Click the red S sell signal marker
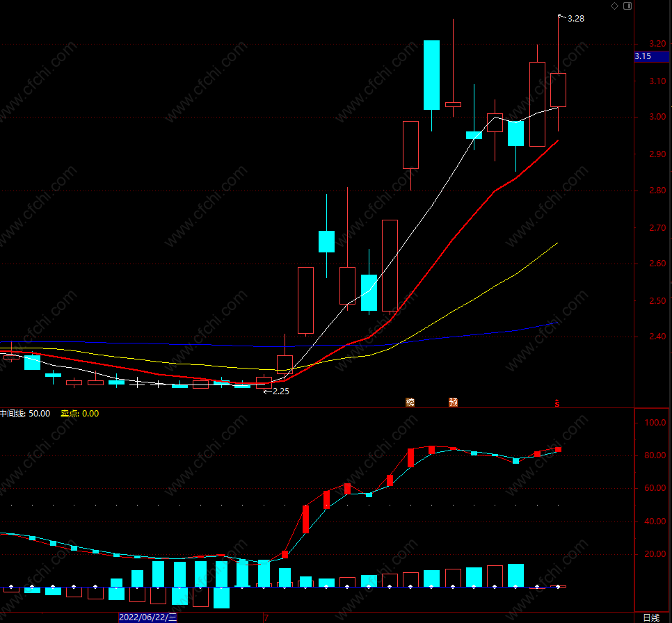 [x=557, y=403]
